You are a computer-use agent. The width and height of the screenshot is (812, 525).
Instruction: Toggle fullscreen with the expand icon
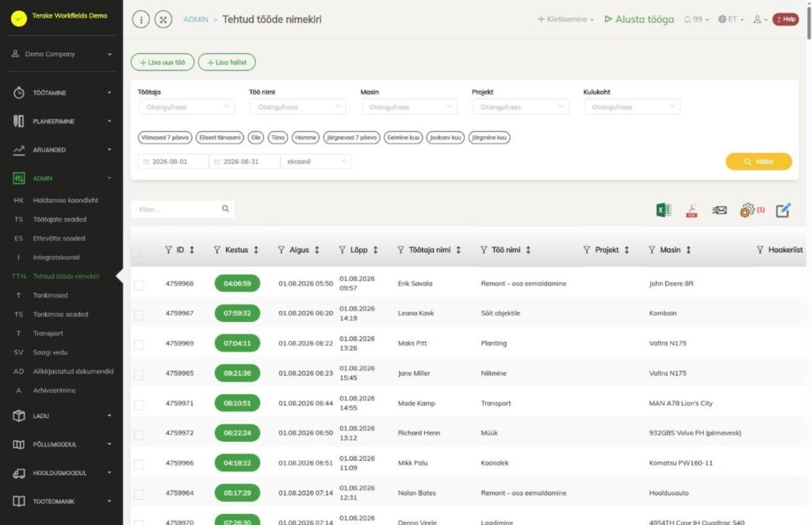163,19
